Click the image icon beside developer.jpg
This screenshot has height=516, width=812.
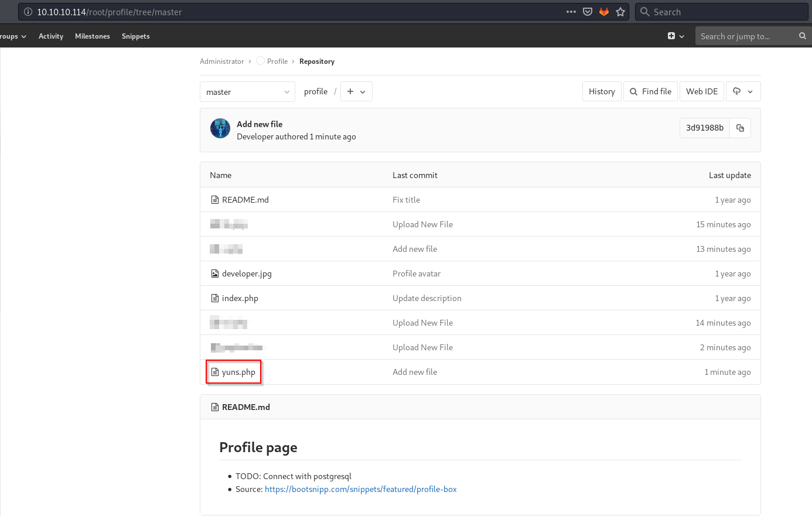[214, 274]
